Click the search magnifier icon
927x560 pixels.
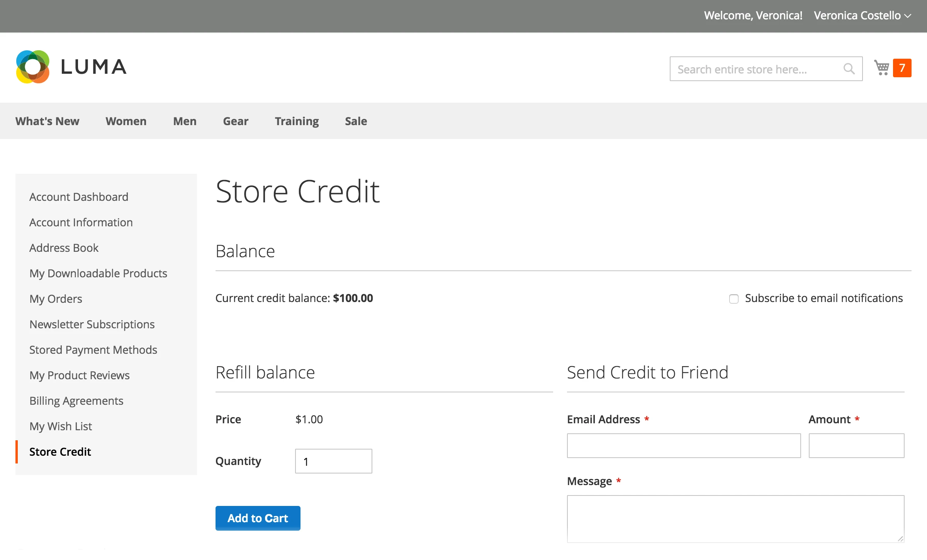849,69
